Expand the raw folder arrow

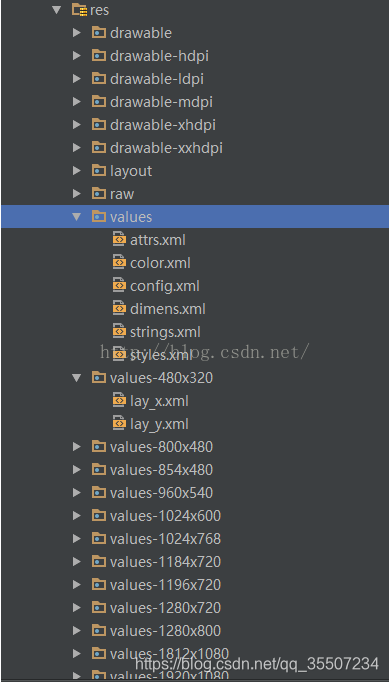click(x=77, y=194)
